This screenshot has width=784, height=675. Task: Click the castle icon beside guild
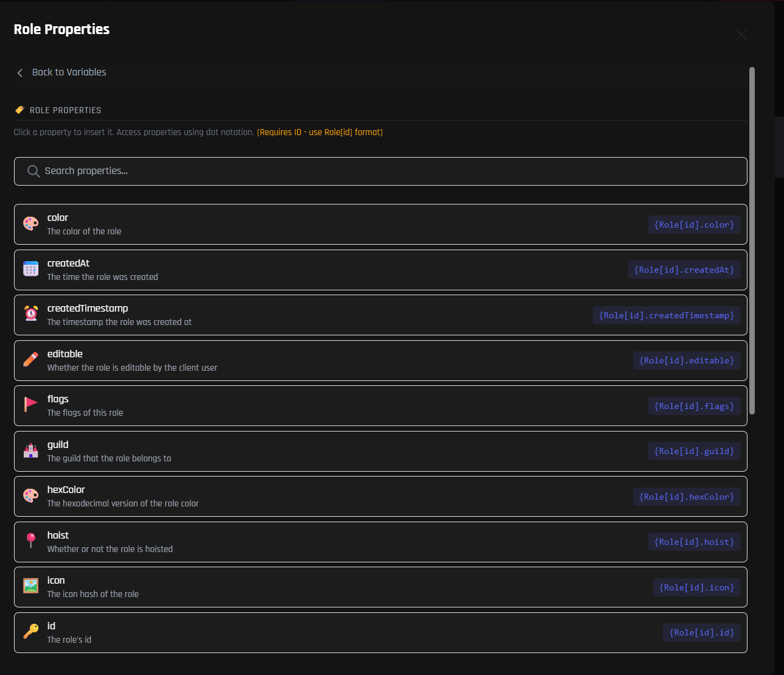point(30,450)
